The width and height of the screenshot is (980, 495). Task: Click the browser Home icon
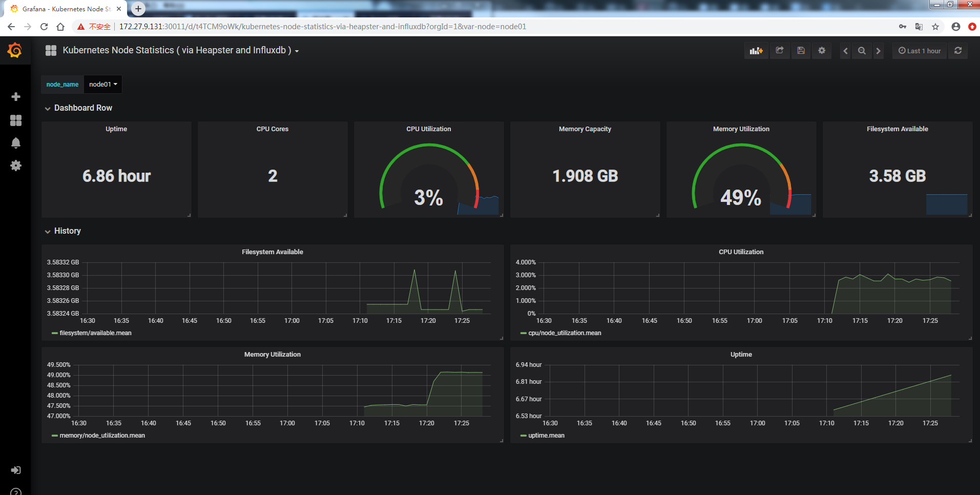point(60,27)
